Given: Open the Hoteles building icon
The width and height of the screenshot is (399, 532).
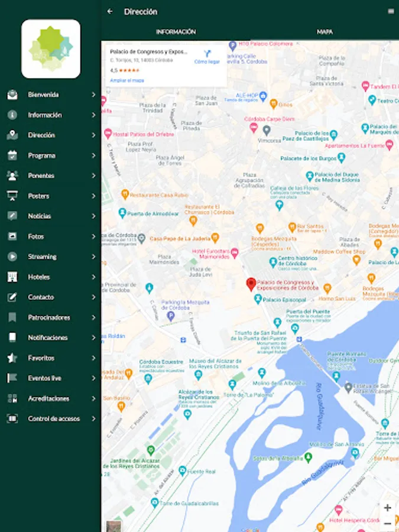Looking at the screenshot, I should (x=12, y=277).
